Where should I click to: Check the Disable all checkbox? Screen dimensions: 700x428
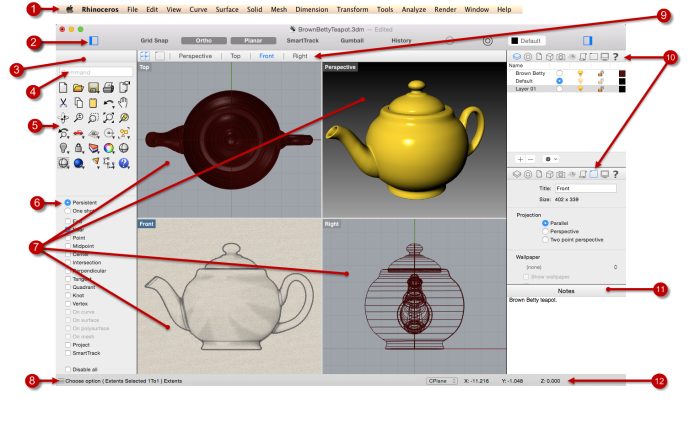tap(68, 369)
